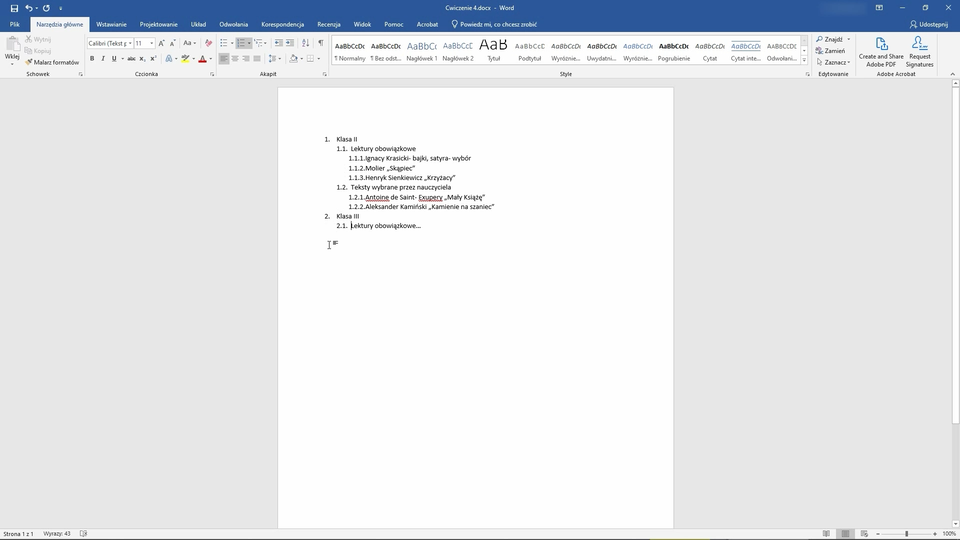Apply the Nagłówek 1 style
This screenshot has width=960, height=540.
[x=421, y=50]
